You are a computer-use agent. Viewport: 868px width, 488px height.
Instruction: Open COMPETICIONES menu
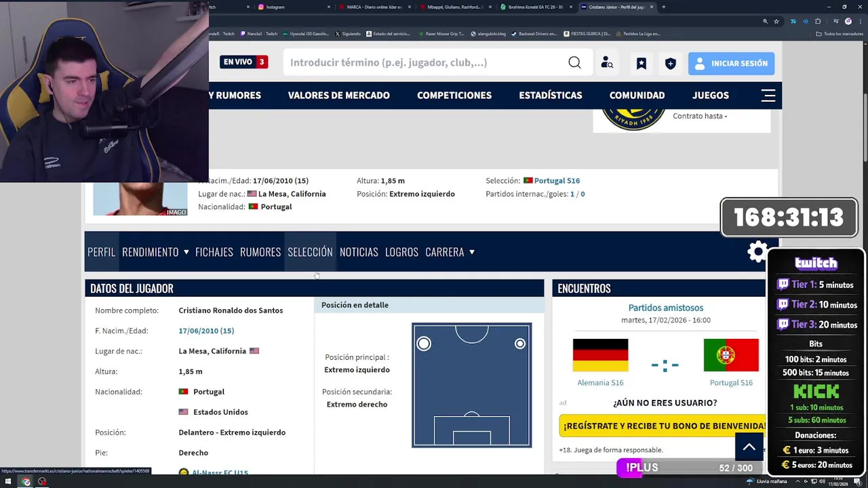click(x=454, y=96)
